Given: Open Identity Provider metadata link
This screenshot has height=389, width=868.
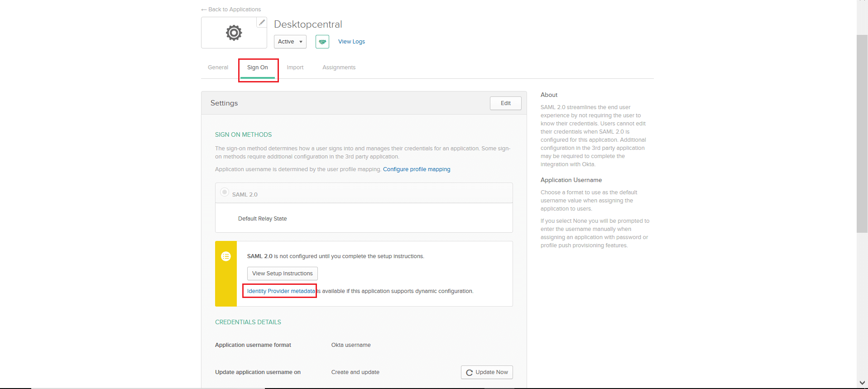Looking at the screenshot, I should (281, 291).
